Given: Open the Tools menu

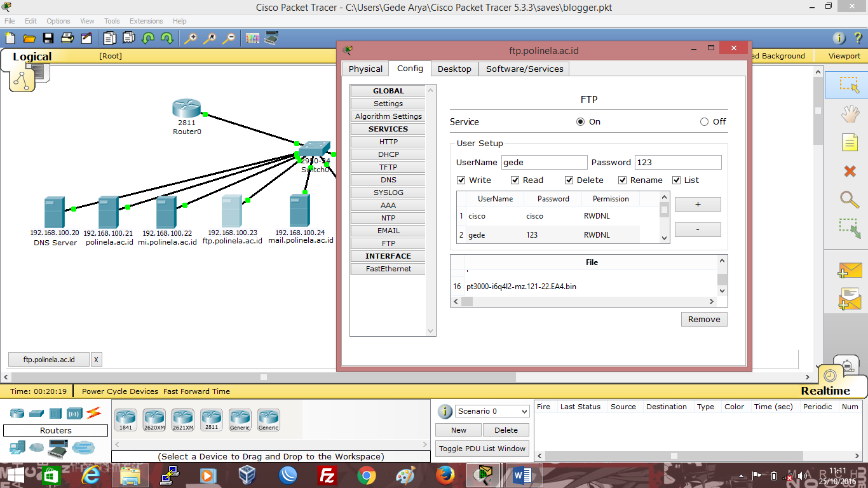Looking at the screenshot, I should coord(112,21).
